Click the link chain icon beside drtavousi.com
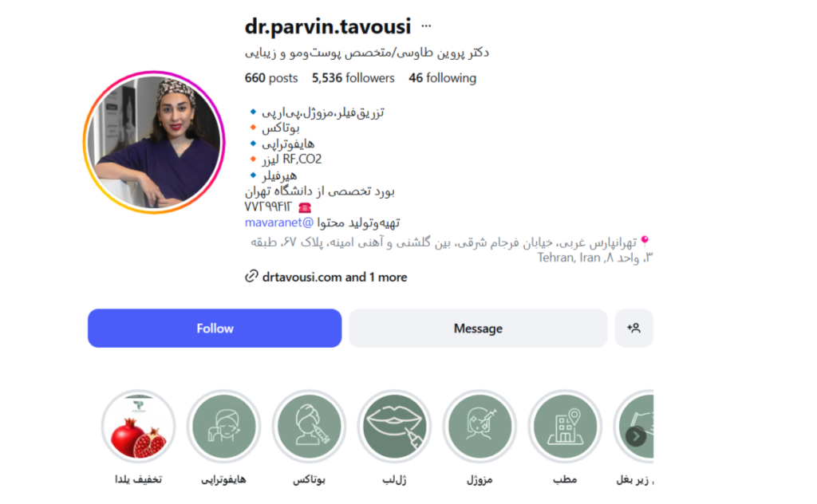The image size is (817, 504). click(251, 277)
